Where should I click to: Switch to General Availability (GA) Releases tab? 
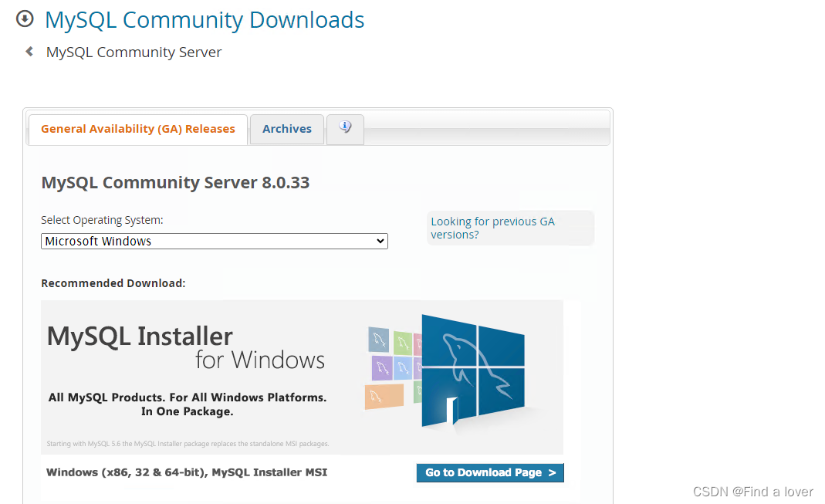[138, 130]
